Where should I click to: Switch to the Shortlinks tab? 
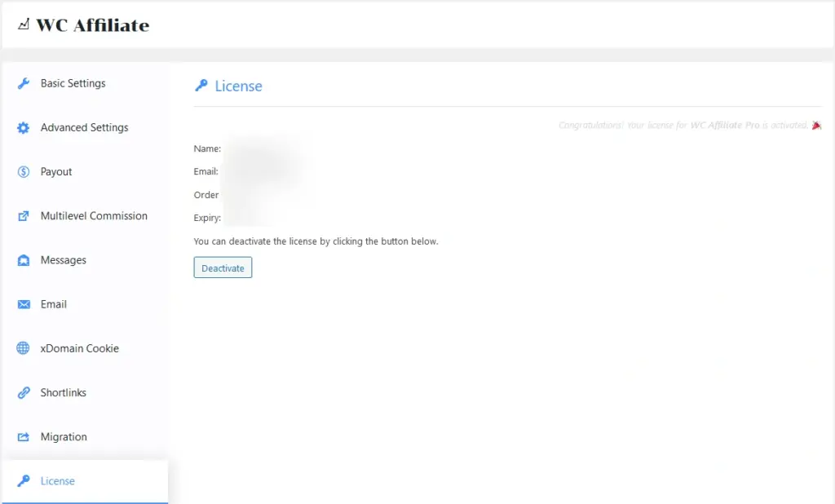85,392
